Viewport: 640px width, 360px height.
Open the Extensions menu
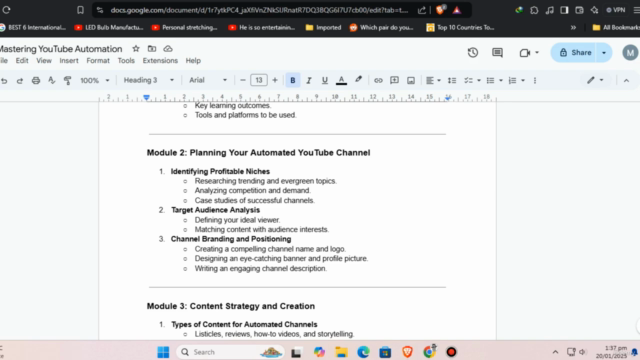click(x=160, y=60)
